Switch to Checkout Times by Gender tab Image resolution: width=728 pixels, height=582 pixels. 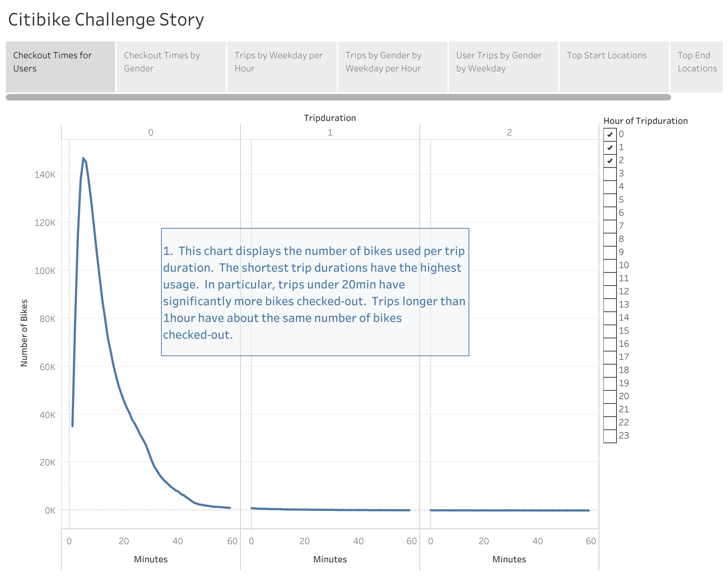(x=171, y=66)
